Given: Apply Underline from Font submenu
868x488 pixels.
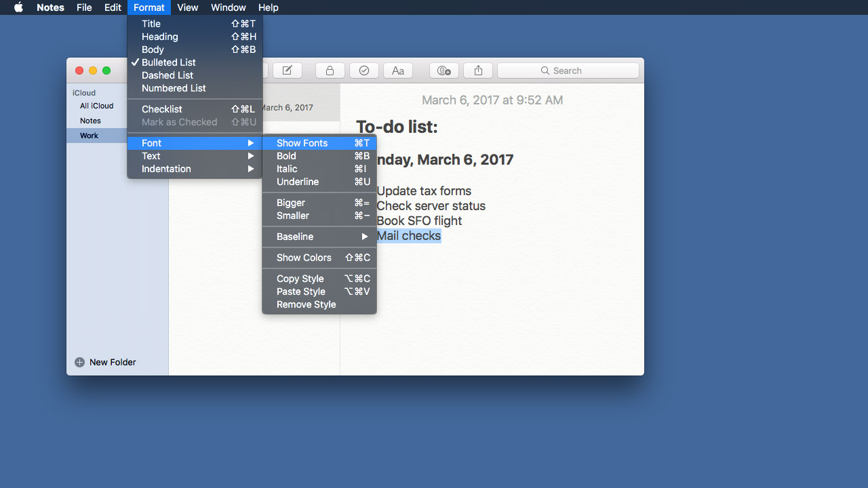Looking at the screenshot, I should click(319, 182).
